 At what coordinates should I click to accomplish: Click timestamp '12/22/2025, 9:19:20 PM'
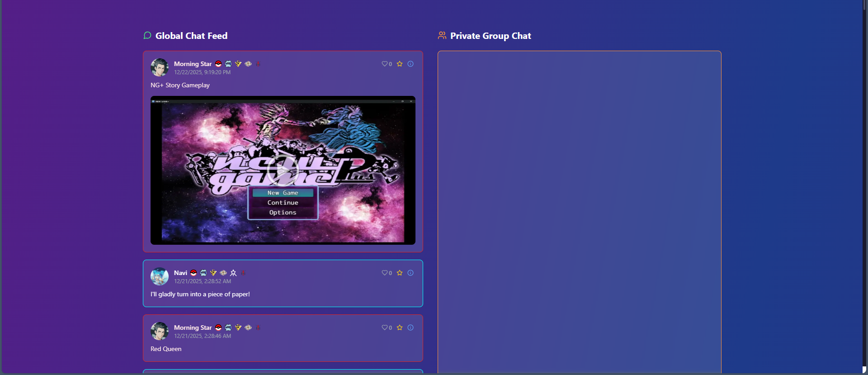tap(202, 72)
